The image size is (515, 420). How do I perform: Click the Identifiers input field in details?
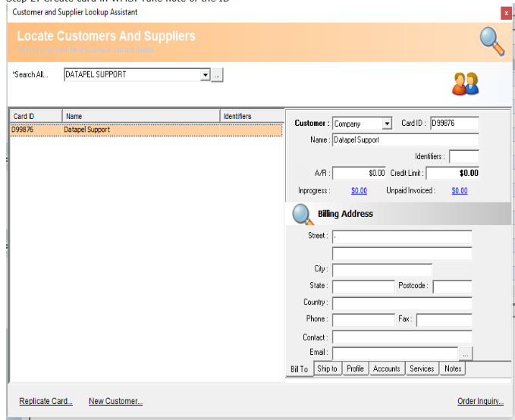(464, 157)
